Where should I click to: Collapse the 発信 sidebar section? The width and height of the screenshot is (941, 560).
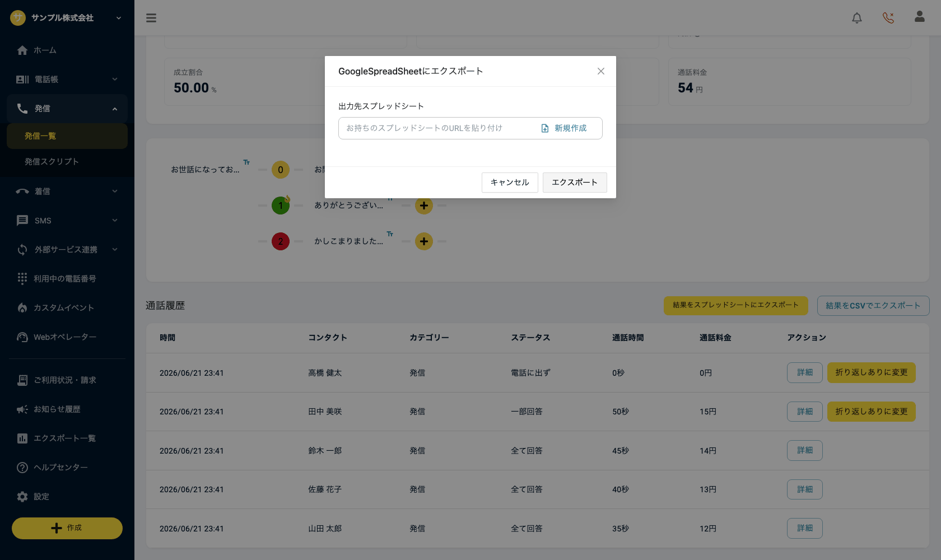[67, 109]
